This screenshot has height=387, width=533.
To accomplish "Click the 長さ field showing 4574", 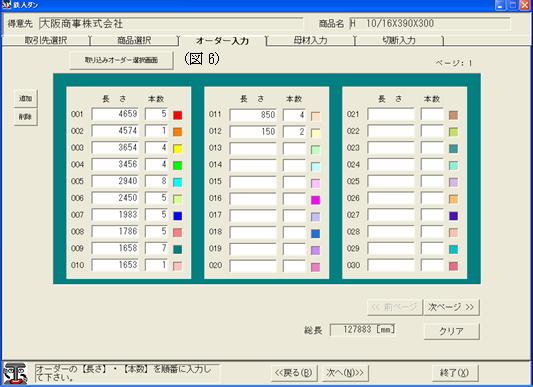I will (x=115, y=131).
